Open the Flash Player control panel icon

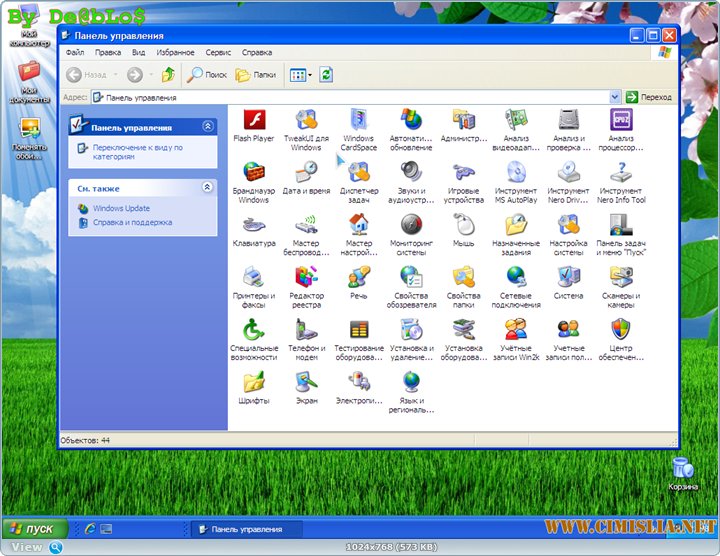tap(254, 121)
